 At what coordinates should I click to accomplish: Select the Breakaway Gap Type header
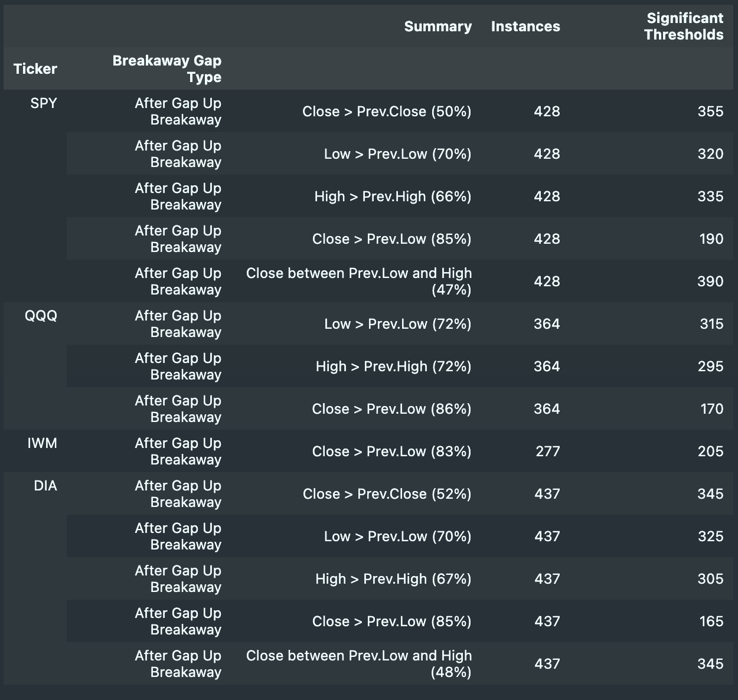pos(167,69)
